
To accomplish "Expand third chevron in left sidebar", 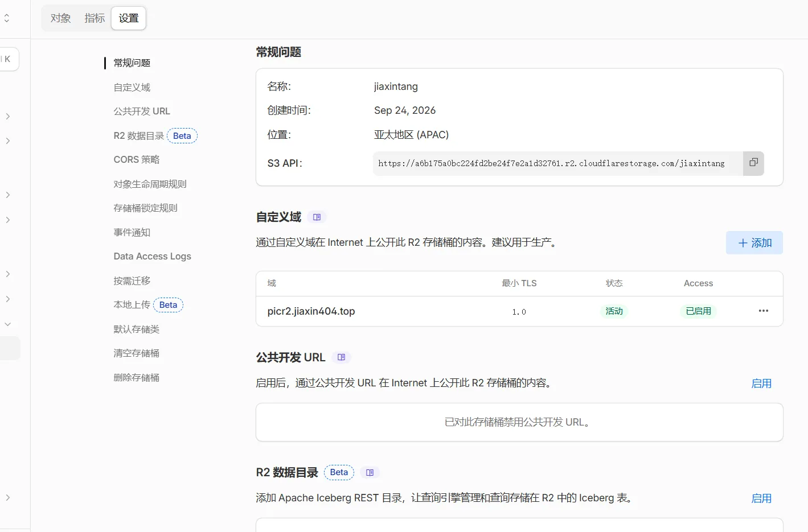I will [x=8, y=195].
